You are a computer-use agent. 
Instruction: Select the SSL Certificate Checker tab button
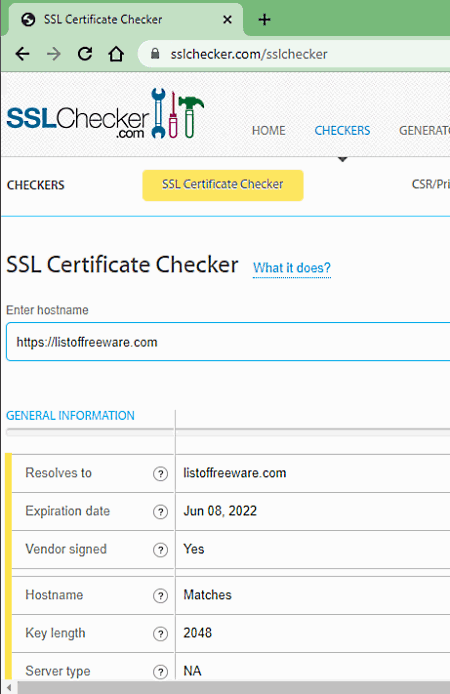click(223, 185)
